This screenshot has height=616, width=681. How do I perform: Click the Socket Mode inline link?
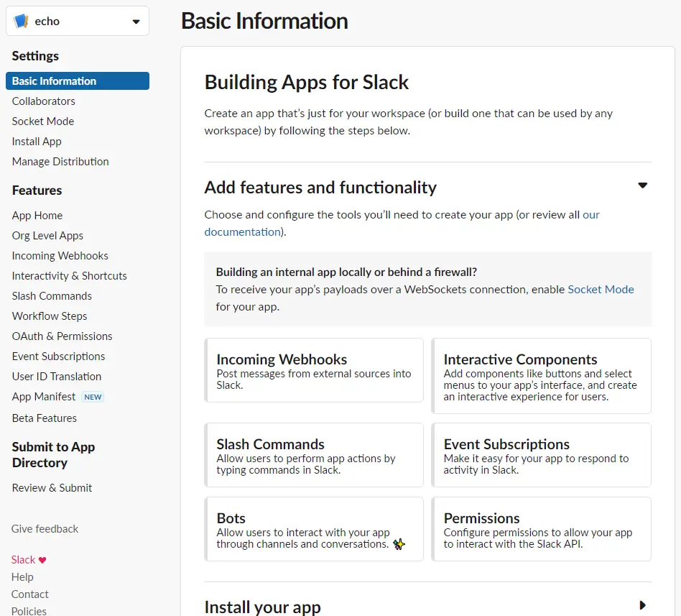coord(601,290)
